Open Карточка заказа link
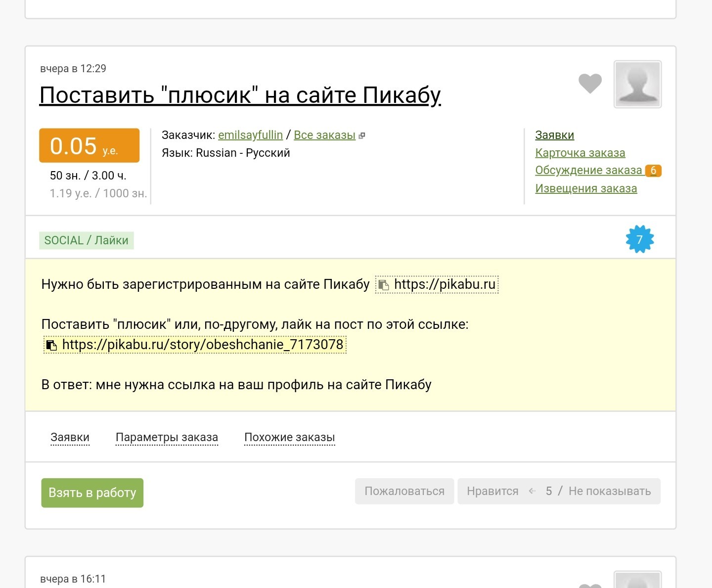 [580, 153]
